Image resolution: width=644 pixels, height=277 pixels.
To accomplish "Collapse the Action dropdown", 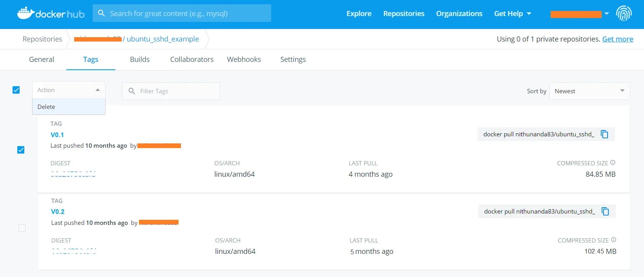I will pyautogui.click(x=69, y=90).
